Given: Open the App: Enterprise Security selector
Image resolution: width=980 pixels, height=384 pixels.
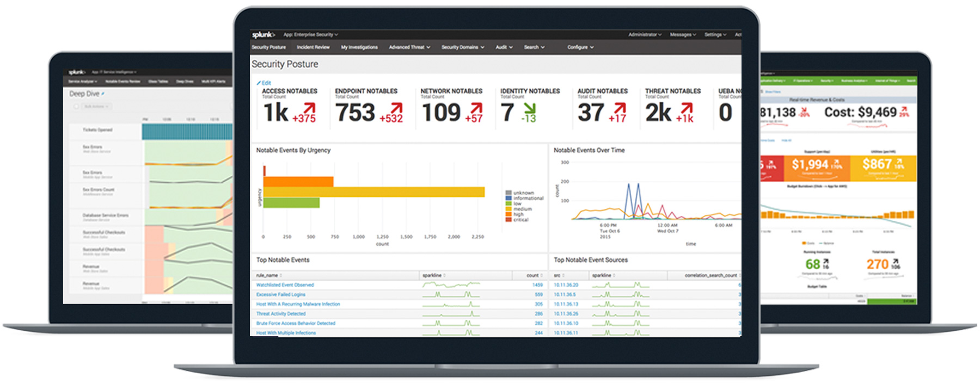Looking at the screenshot, I should click(310, 35).
